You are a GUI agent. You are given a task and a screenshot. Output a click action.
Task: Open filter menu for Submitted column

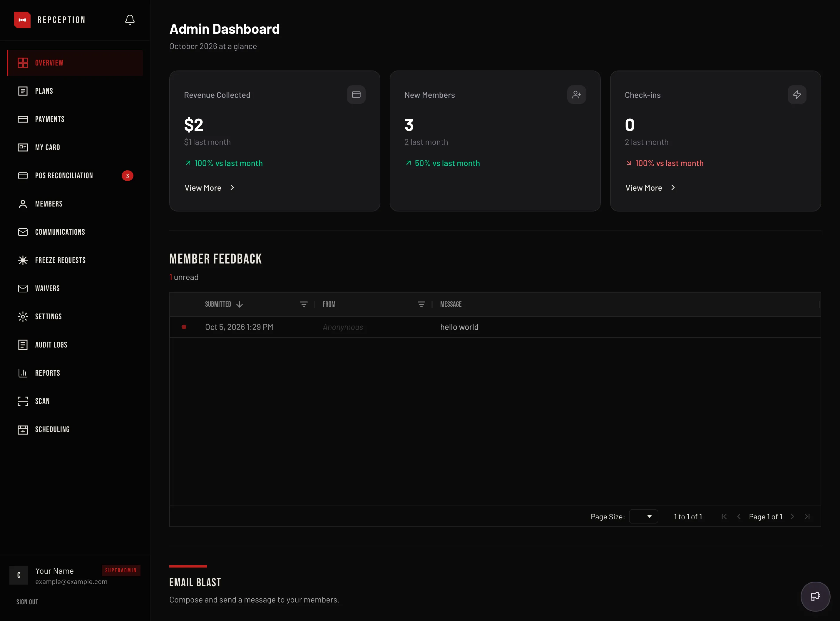point(304,304)
